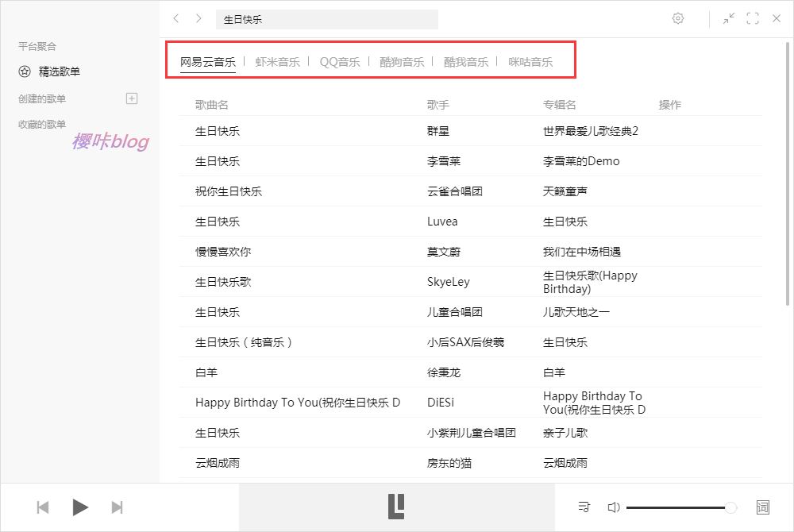Select song Happy Birthday To You by DiESi
Viewport: 794px width, 532px height.
click(x=298, y=403)
